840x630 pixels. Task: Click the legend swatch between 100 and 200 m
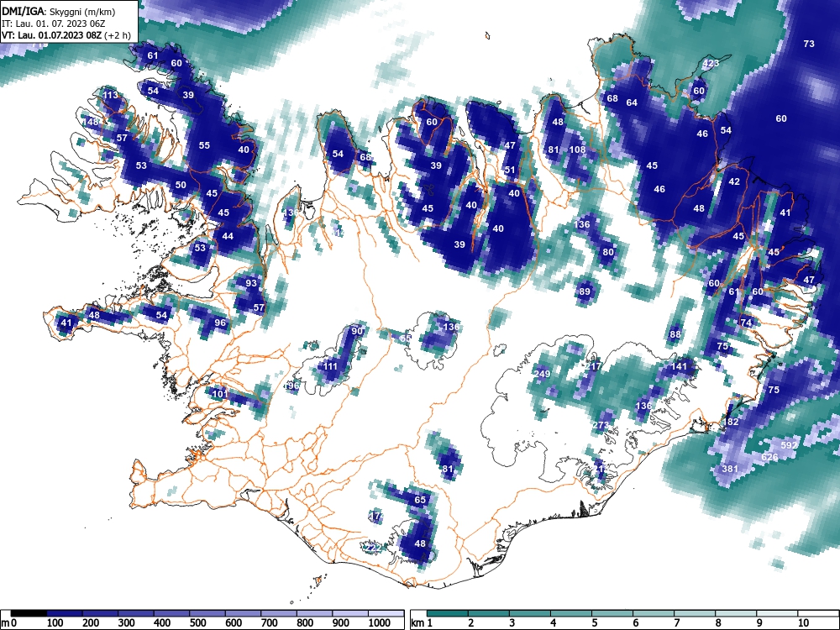pos(65,613)
